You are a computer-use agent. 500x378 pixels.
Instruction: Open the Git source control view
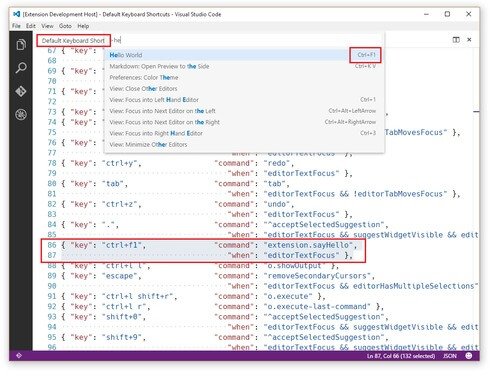(x=21, y=91)
